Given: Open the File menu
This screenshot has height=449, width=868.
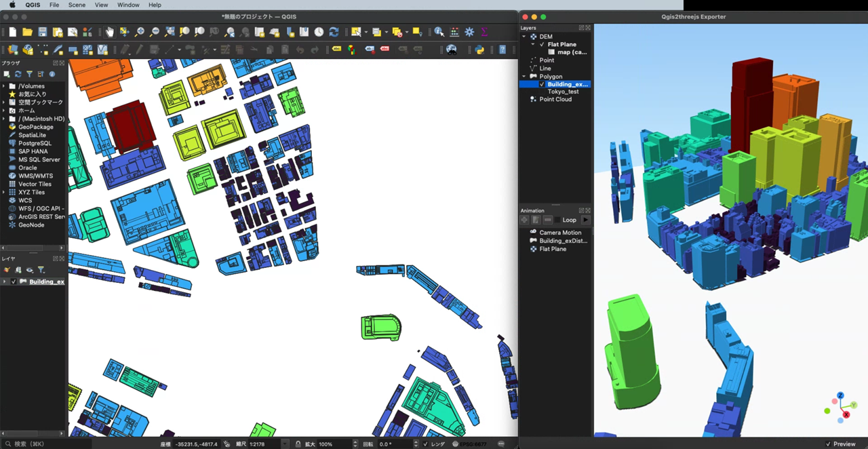Looking at the screenshot, I should (x=54, y=5).
